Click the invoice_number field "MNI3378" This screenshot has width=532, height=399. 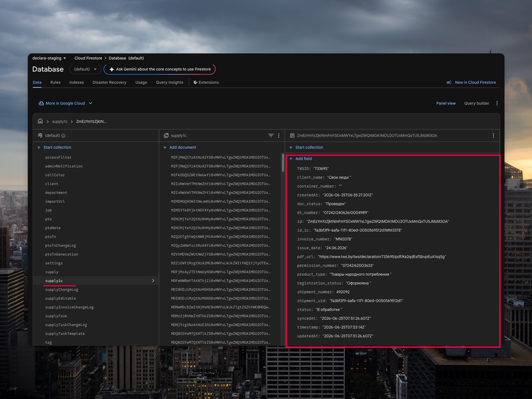tap(343, 239)
